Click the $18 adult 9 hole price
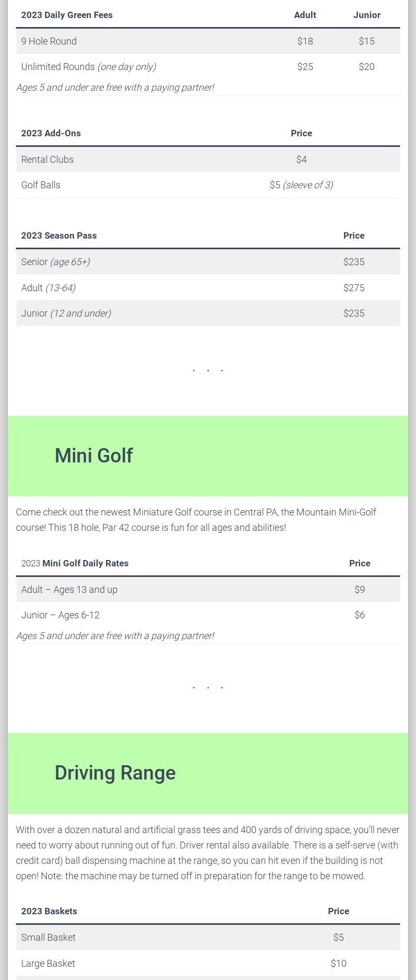 click(305, 41)
